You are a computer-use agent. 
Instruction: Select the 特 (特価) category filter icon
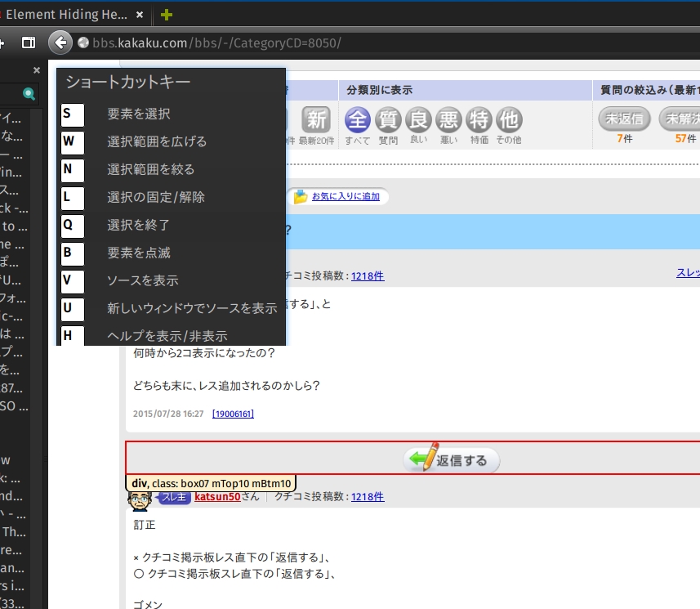479,119
